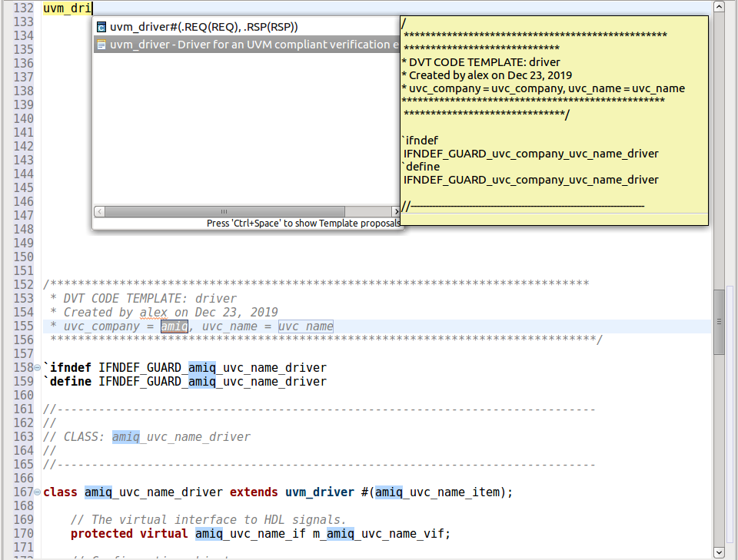Screen dimensions: 738x560
Task: Click the editor scrollbar down arrow
Action: (719, 552)
